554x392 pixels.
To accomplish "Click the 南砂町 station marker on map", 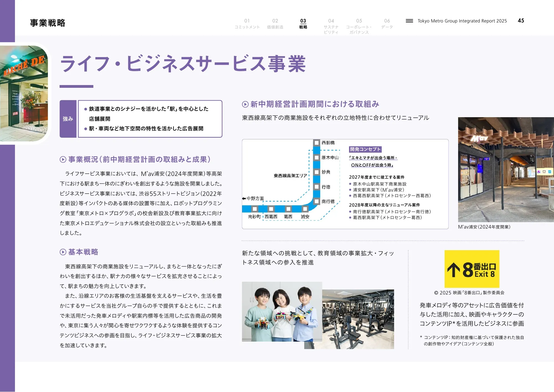I will [255, 209].
